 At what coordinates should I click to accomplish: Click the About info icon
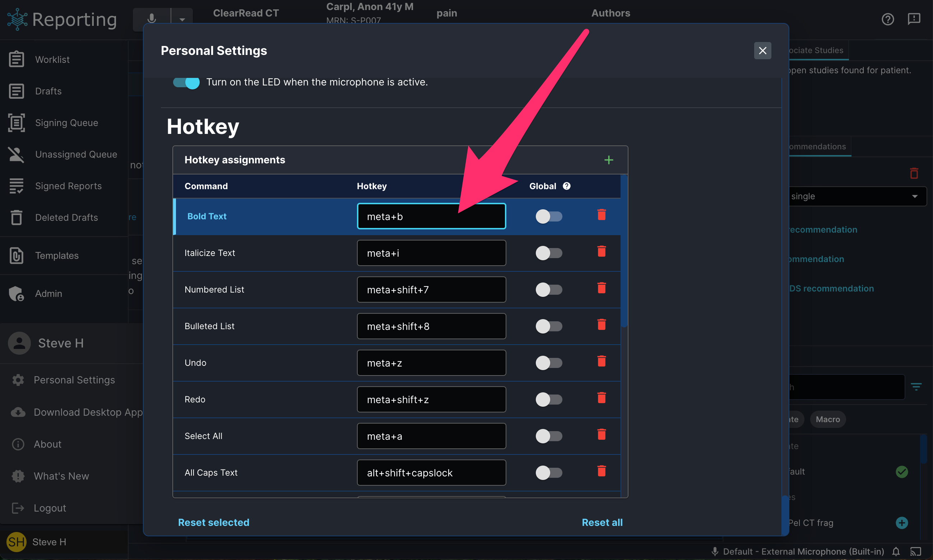coord(18,444)
